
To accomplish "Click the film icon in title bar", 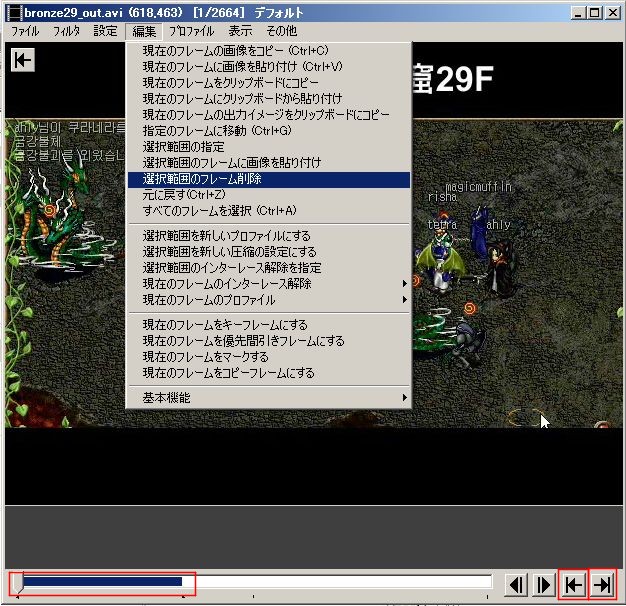I will (x=15, y=13).
